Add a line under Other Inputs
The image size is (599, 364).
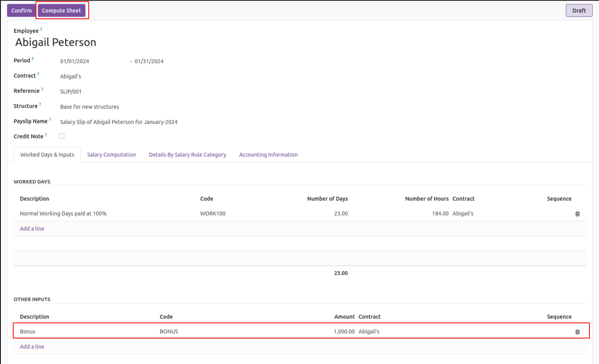point(32,347)
